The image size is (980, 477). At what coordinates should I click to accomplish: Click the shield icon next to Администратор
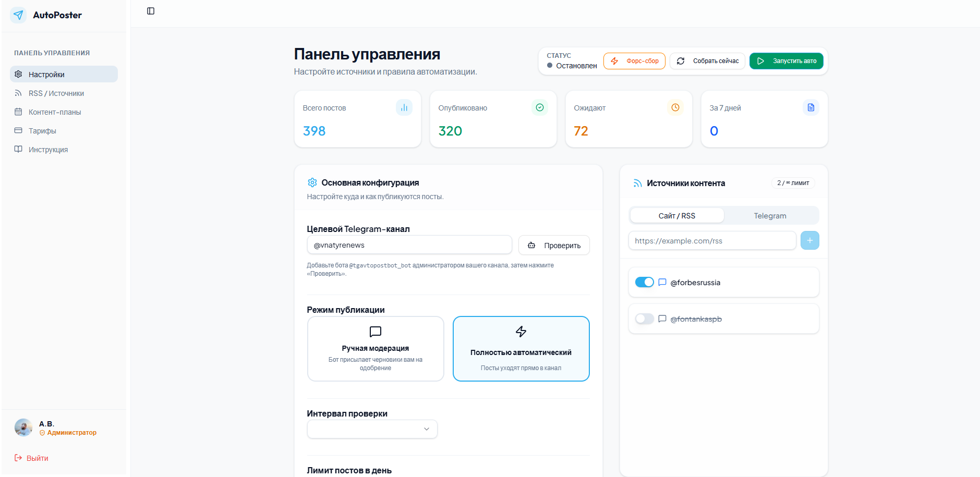pos(42,433)
